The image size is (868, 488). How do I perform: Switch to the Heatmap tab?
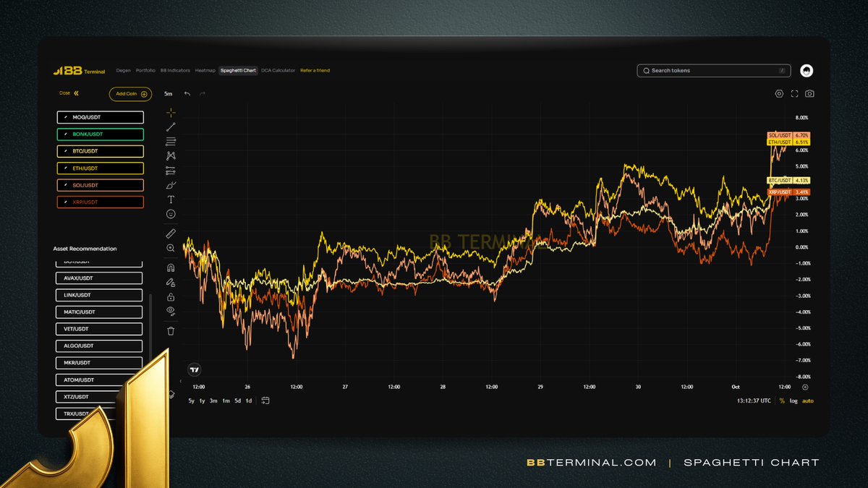click(205, 70)
